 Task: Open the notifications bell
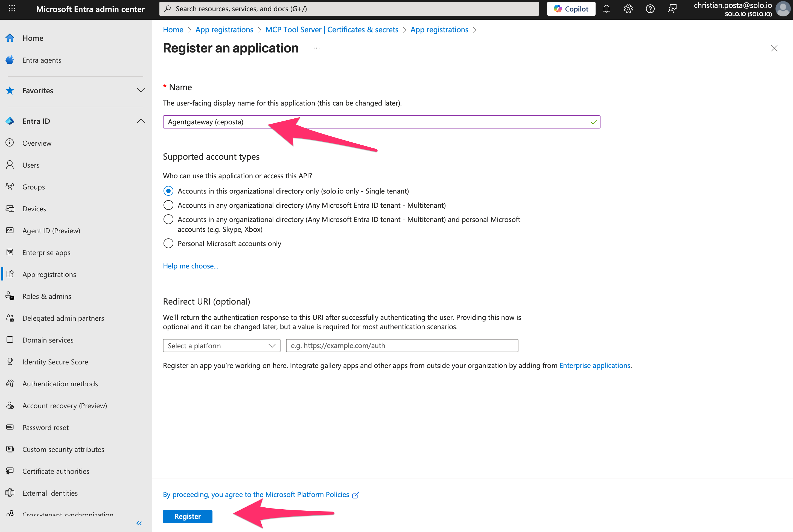[607, 9]
